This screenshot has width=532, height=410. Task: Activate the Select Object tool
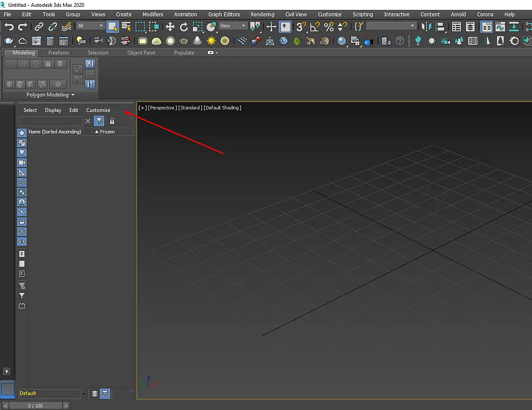click(113, 27)
